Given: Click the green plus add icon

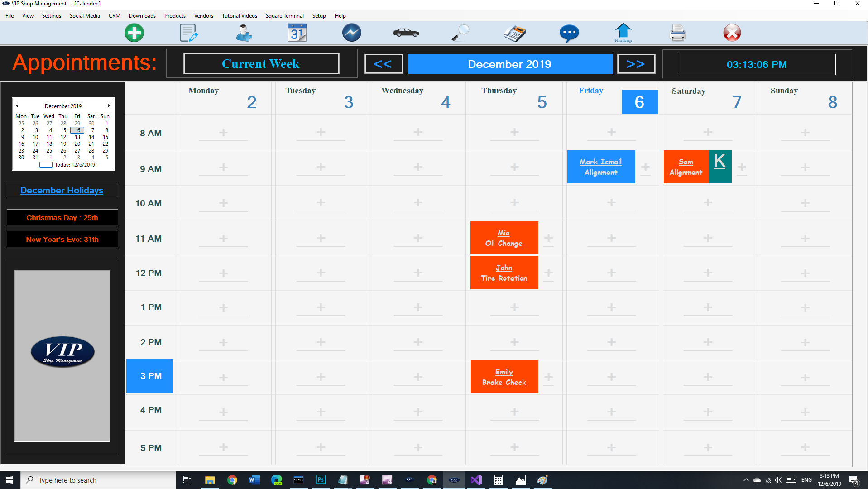Looking at the screenshot, I should point(134,33).
